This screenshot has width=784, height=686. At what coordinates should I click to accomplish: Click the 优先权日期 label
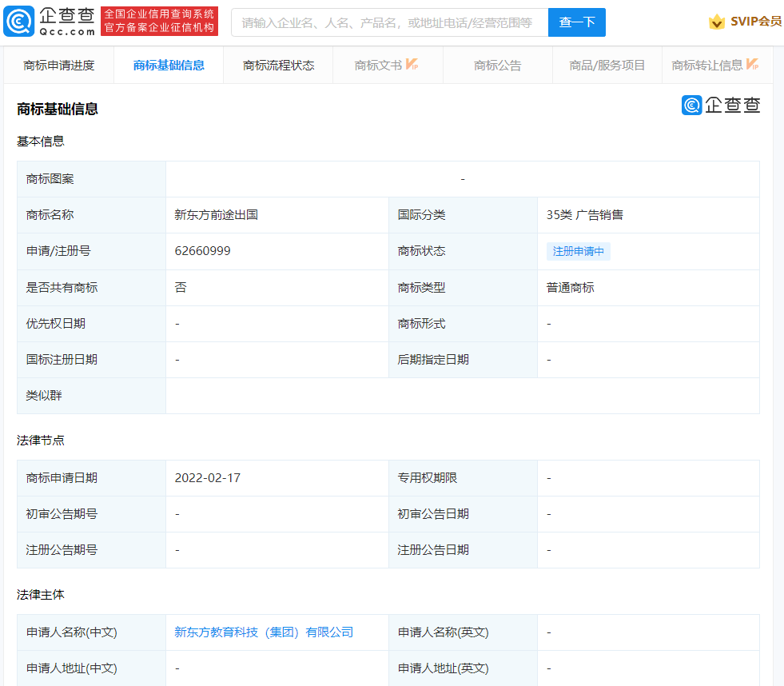click(x=55, y=324)
